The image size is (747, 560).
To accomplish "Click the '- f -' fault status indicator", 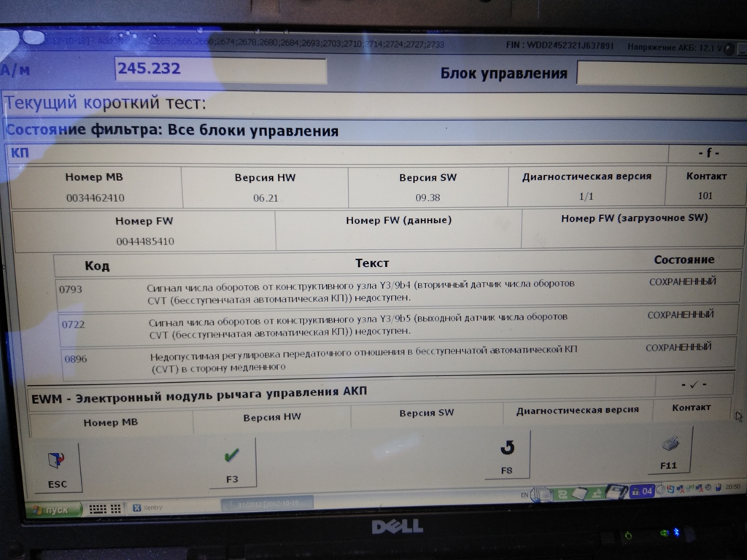I will coord(706,153).
